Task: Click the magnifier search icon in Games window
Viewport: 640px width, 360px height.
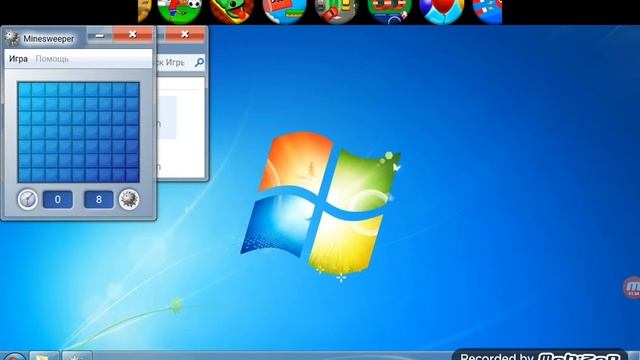Action: (199, 62)
